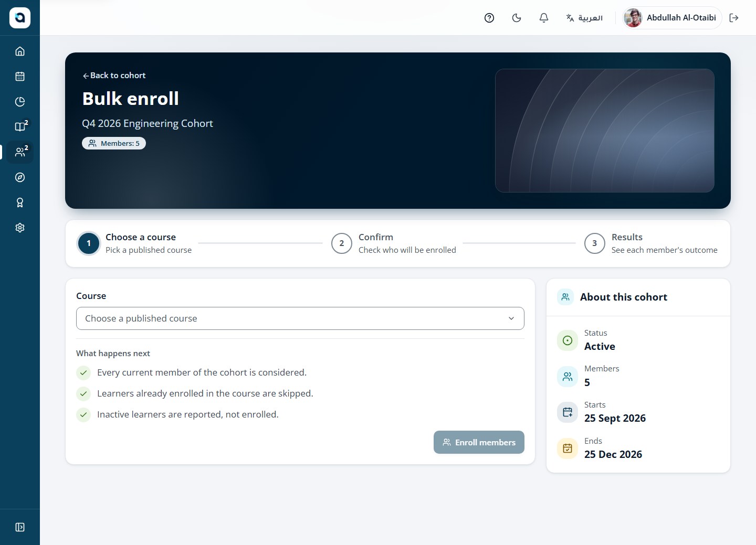Click the 25 Sept 2026 start date

point(615,418)
